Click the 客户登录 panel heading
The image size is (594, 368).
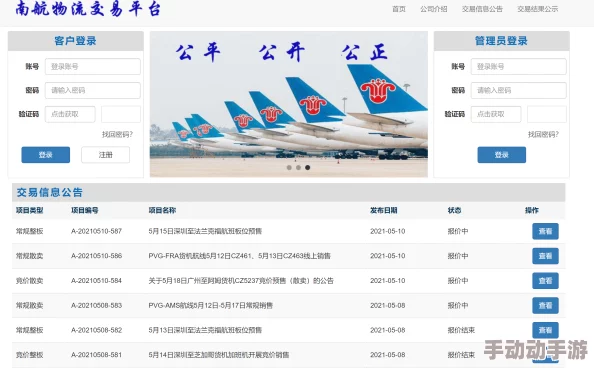pyautogui.click(x=75, y=41)
